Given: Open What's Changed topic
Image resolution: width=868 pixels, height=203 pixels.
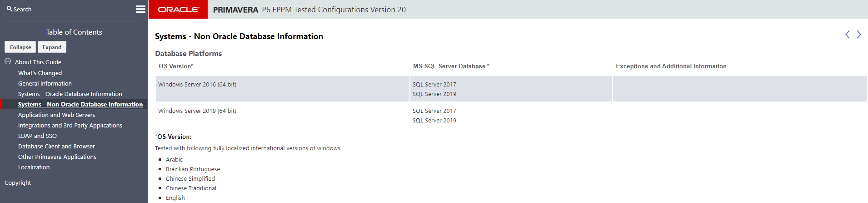Looking at the screenshot, I should point(40,73).
